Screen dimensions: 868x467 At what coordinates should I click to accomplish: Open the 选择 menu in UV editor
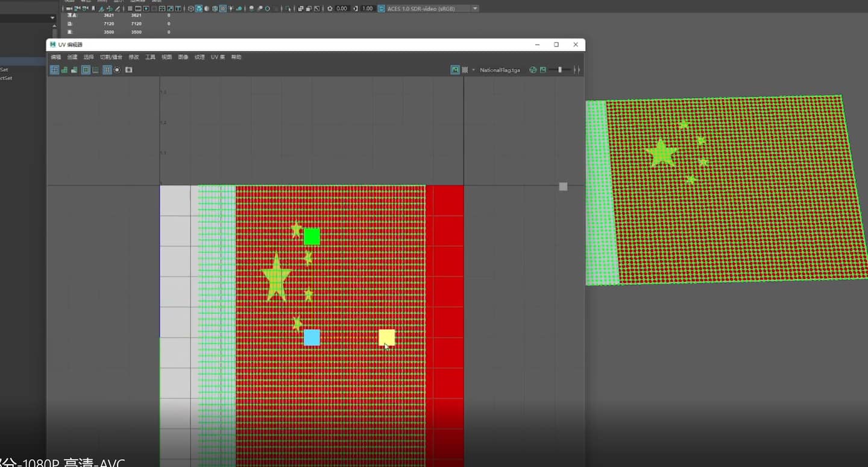coord(89,57)
